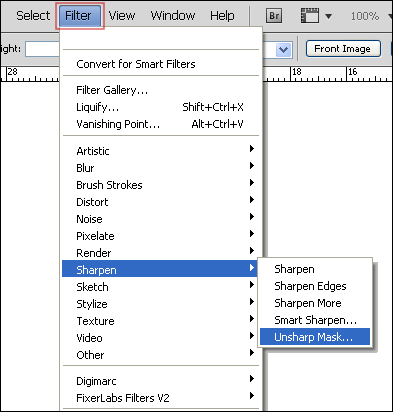393x412 pixels.
Task: Expand the Blur submenu arrow
Action: tap(252, 166)
